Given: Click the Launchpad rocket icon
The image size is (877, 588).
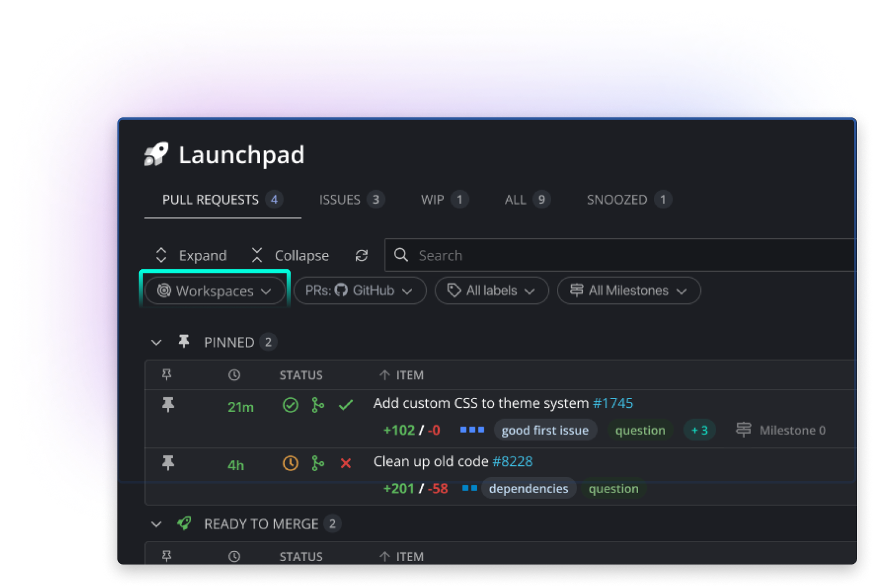Looking at the screenshot, I should click(156, 154).
